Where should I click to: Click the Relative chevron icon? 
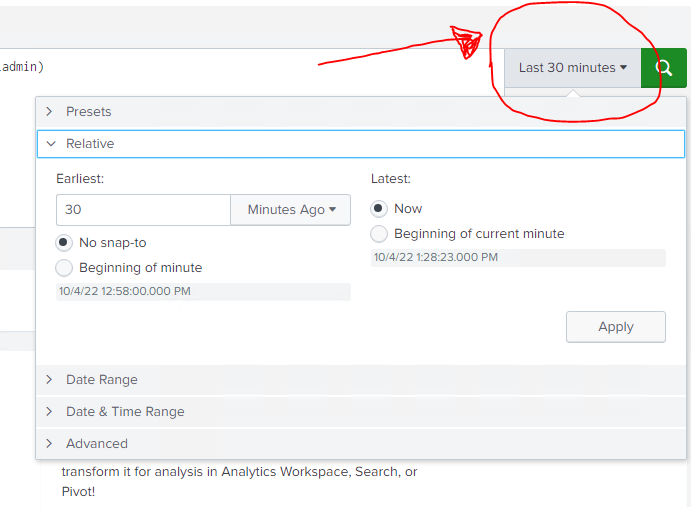(50, 144)
